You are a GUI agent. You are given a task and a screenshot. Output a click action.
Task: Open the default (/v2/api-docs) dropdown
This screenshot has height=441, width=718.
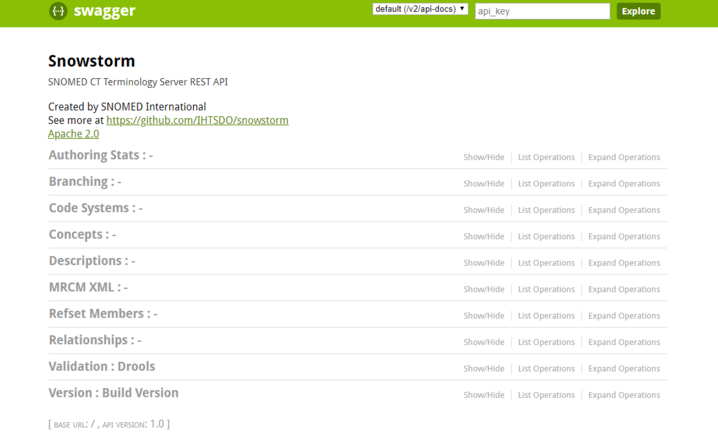[420, 9]
